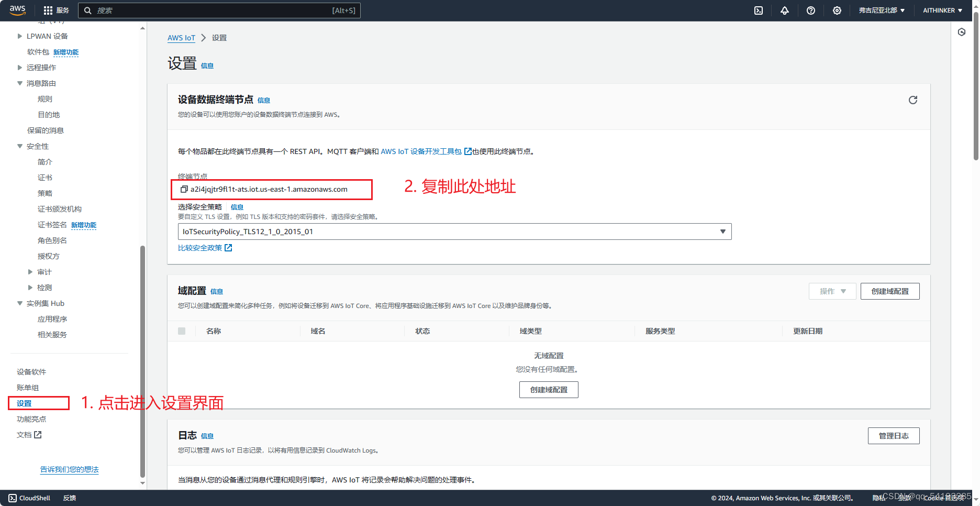Open the 信息 link beside 设置 title
The height and width of the screenshot is (506, 980).
(x=207, y=66)
